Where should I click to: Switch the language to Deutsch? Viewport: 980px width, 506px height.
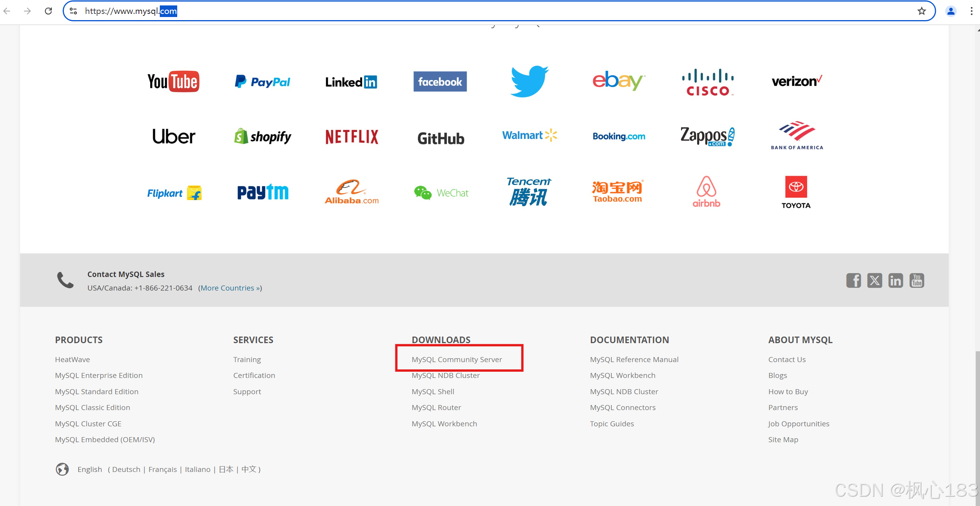coord(126,469)
